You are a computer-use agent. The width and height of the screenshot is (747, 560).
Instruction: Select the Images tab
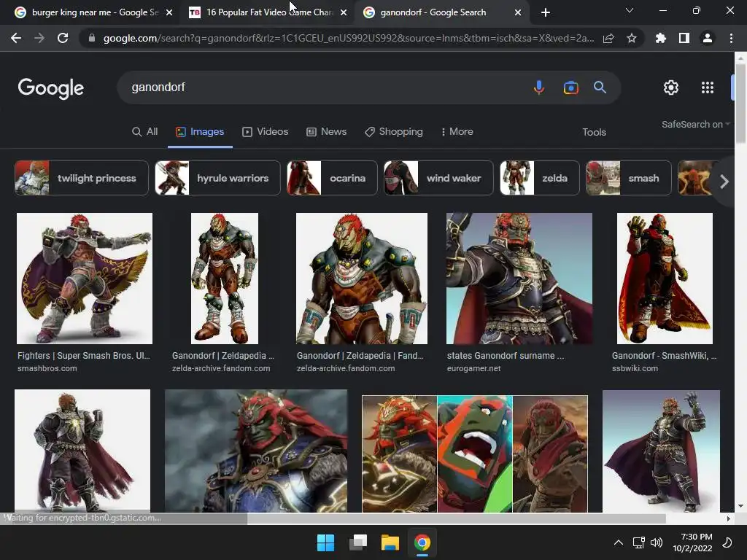click(200, 131)
